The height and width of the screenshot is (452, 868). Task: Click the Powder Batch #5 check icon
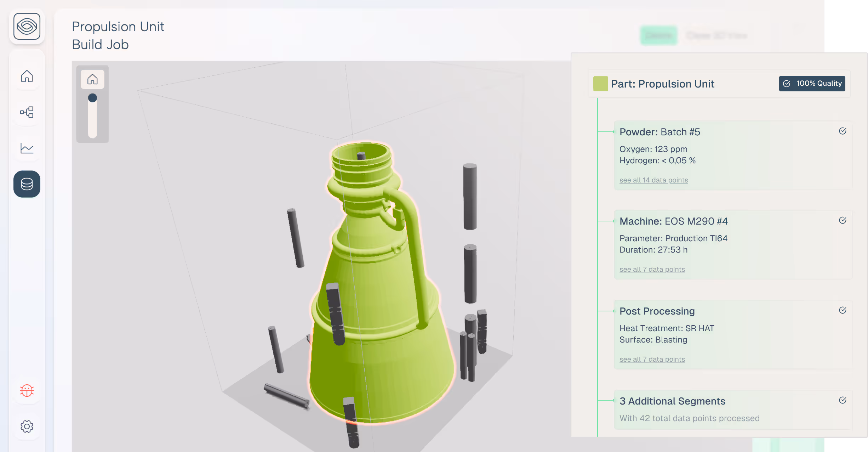coord(843,131)
